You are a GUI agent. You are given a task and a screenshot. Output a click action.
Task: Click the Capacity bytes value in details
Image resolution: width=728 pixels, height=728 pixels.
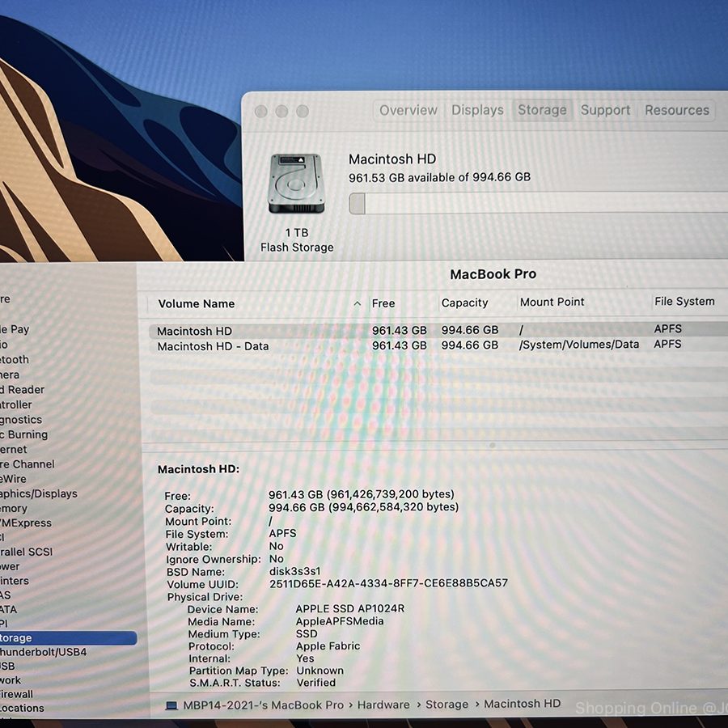point(363,507)
